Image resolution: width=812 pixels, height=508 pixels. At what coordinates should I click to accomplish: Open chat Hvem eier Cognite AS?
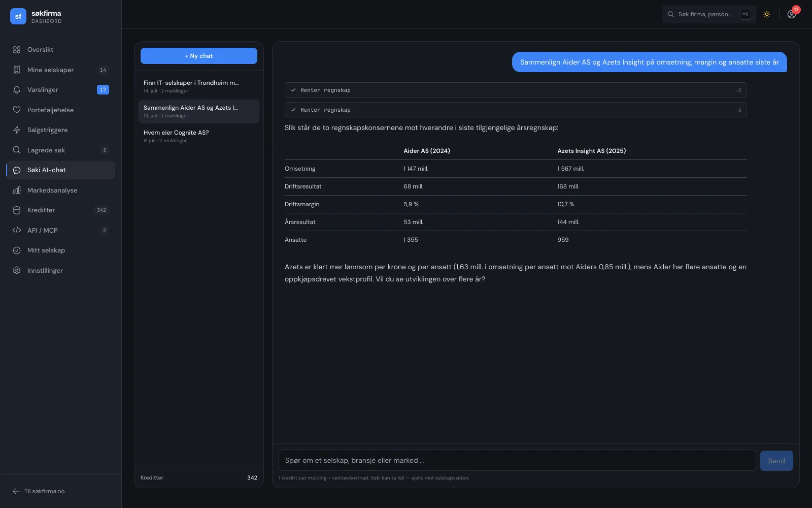coord(199,136)
